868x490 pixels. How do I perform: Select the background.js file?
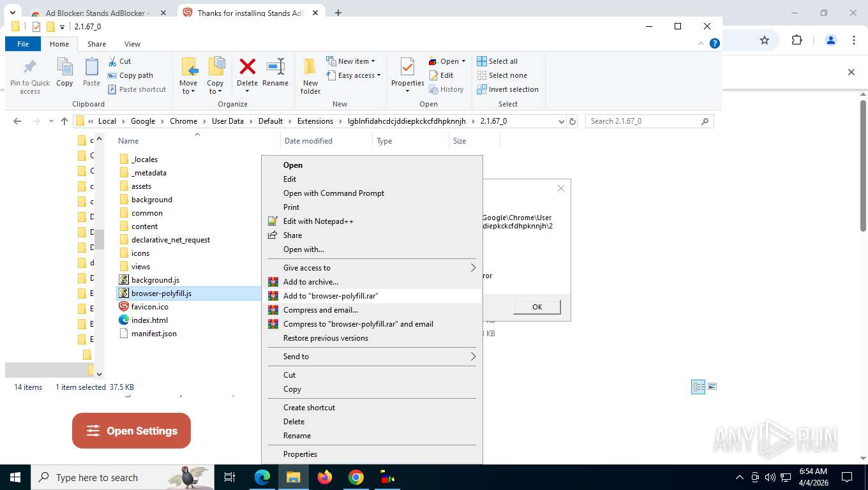(x=155, y=280)
